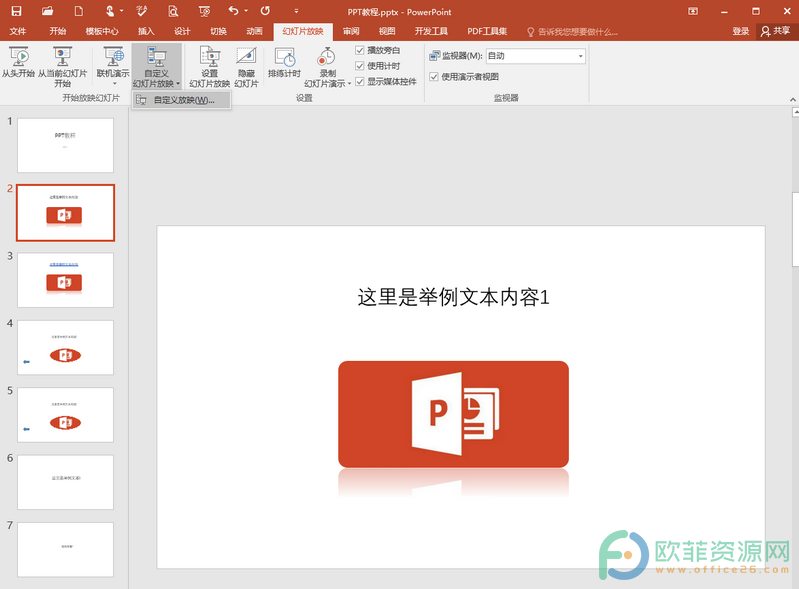
Task: Click the 自定义幻灯片放映 button
Action: point(156,66)
